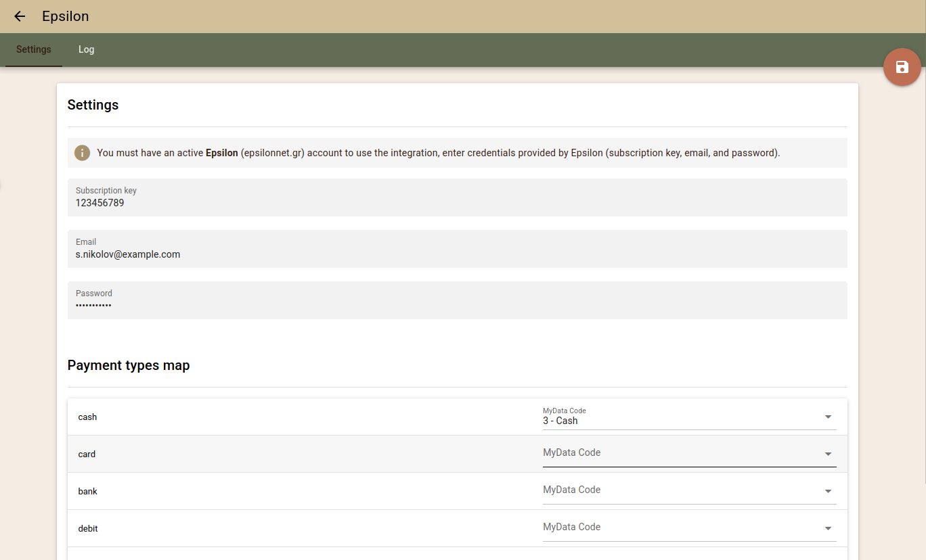Click the 'debit' payment type label
The height and width of the screenshot is (560, 926).
click(88, 528)
